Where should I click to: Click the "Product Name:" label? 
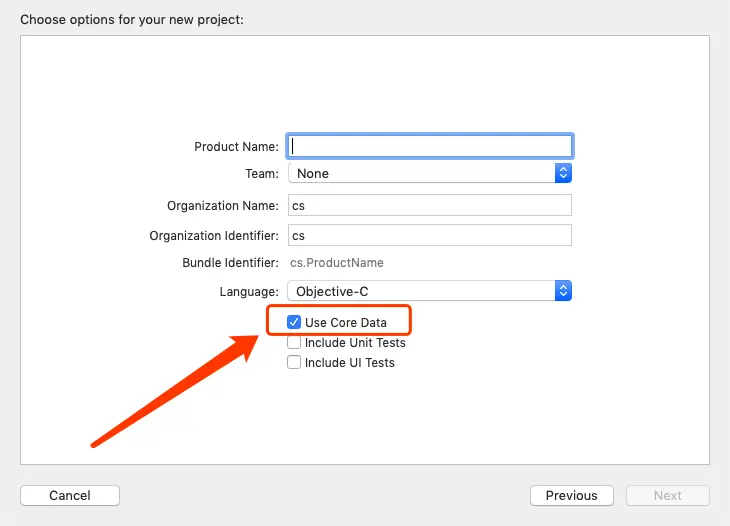[x=236, y=146]
